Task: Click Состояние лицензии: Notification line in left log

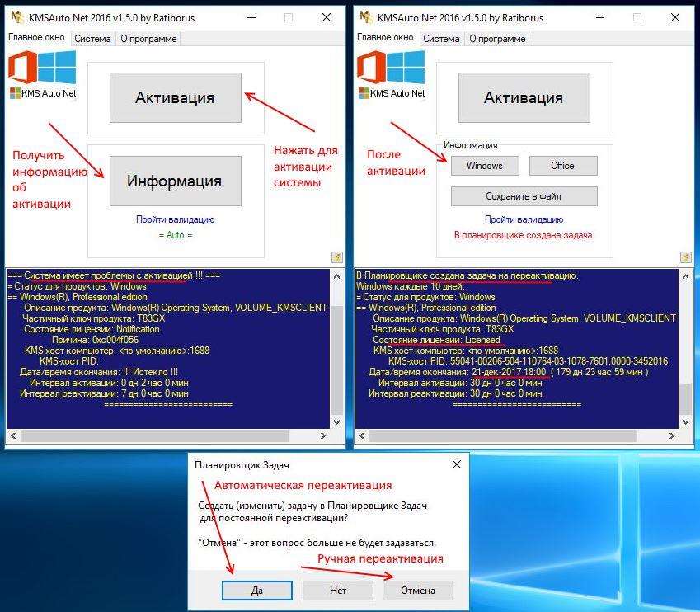Action: (92, 329)
